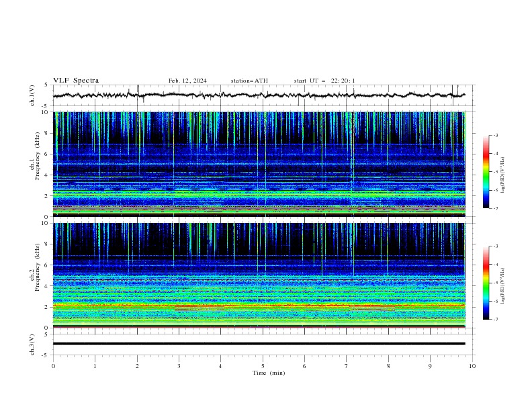The width and height of the screenshot is (532, 411).
Task: Click the "VLF Spectra" title text
Action: (76, 81)
